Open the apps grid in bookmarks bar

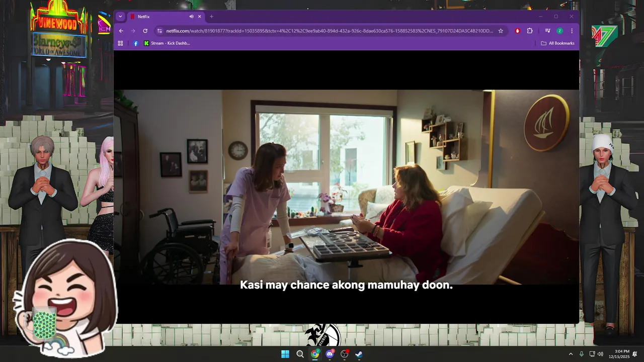click(120, 43)
